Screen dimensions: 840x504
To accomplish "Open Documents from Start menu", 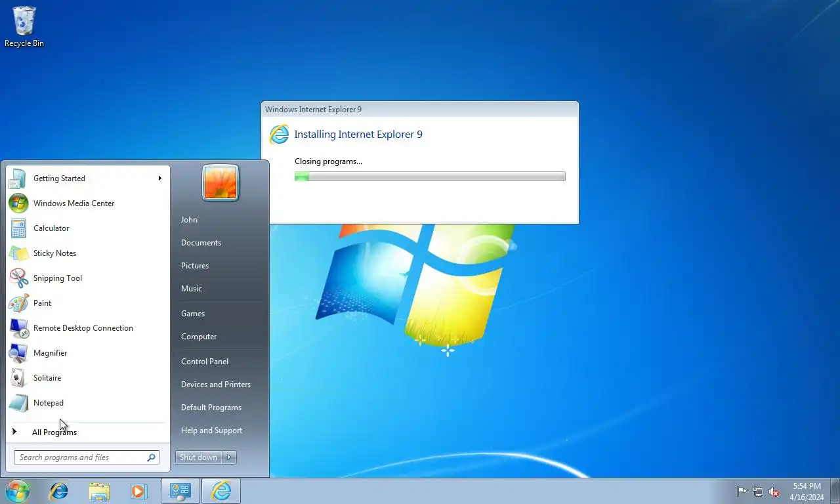I will (x=201, y=243).
